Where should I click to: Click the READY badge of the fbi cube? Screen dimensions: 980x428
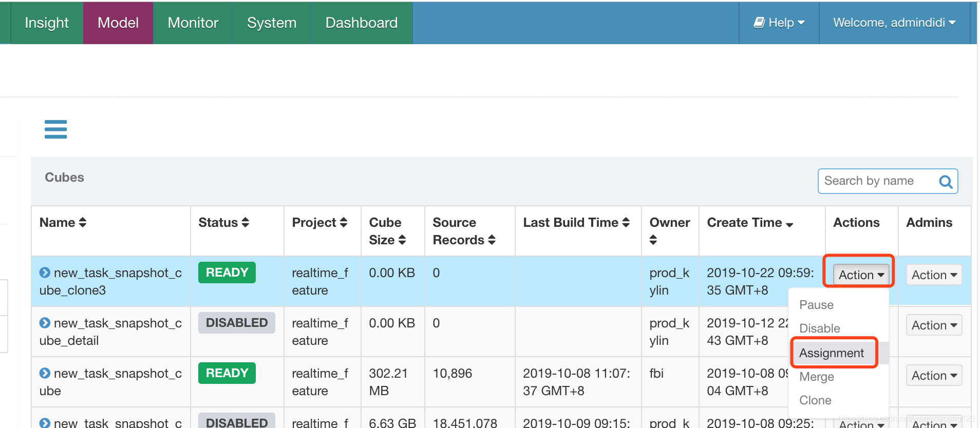(227, 373)
